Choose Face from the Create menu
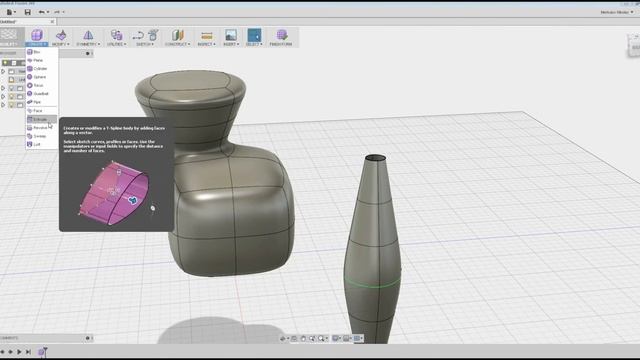Image resolution: width=640 pixels, height=360 pixels. (42, 111)
